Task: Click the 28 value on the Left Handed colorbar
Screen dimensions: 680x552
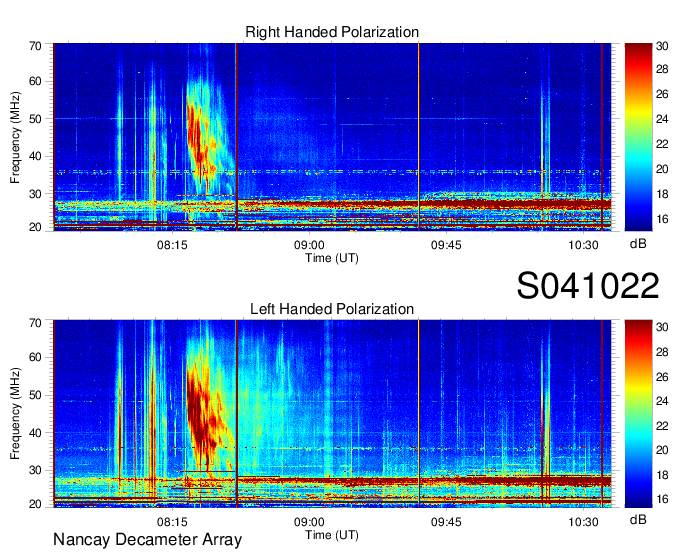Action: (x=662, y=352)
